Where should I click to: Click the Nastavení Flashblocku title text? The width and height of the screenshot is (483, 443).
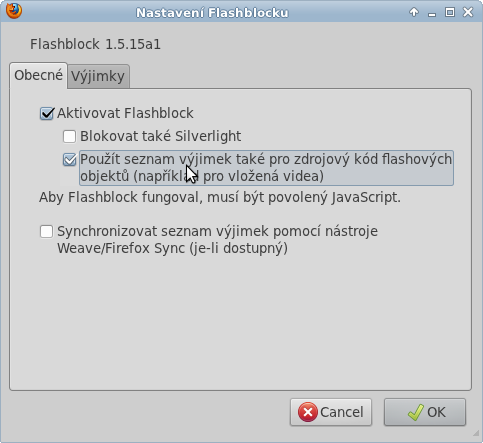tap(212, 13)
